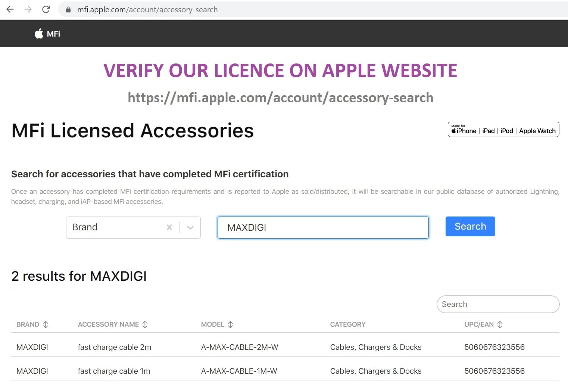This screenshot has width=568, height=392.
Task: Click the Category column header
Action: click(x=347, y=324)
